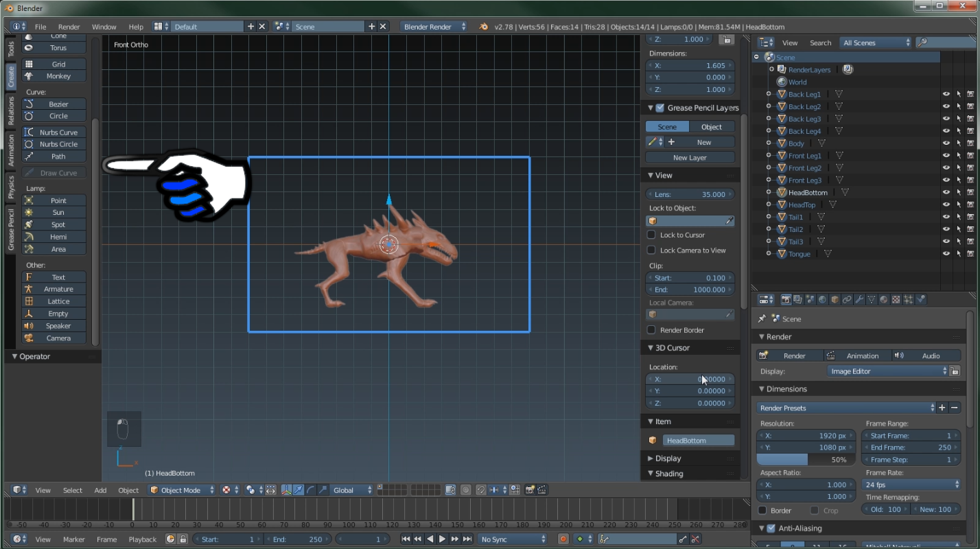The height and width of the screenshot is (549, 980).
Task: Add a Spot lamp
Action: [x=54, y=224]
